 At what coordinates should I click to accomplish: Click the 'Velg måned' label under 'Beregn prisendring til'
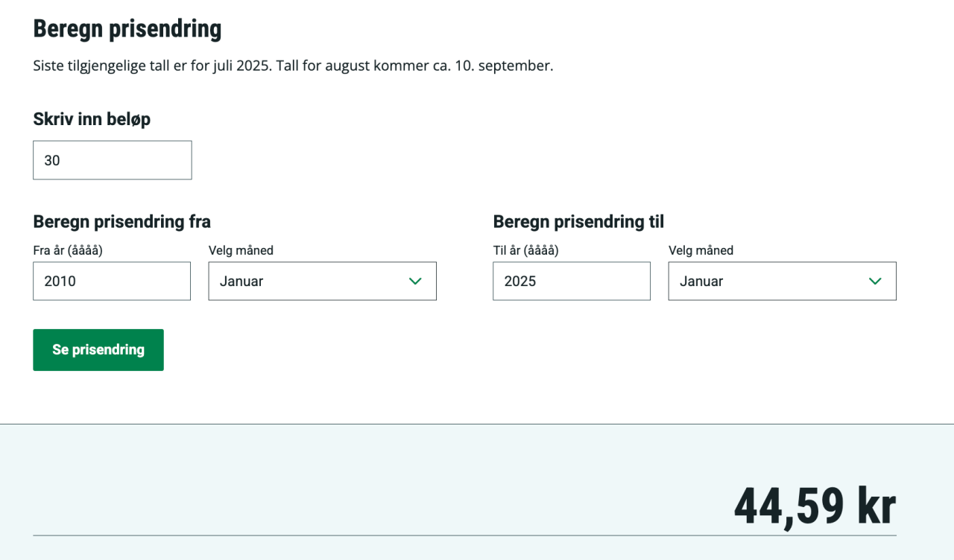point(701,250)
